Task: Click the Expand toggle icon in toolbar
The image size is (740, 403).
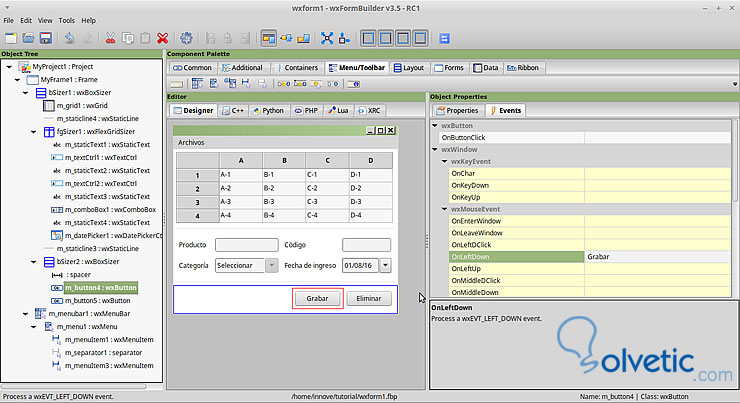Action: (327, 38)
